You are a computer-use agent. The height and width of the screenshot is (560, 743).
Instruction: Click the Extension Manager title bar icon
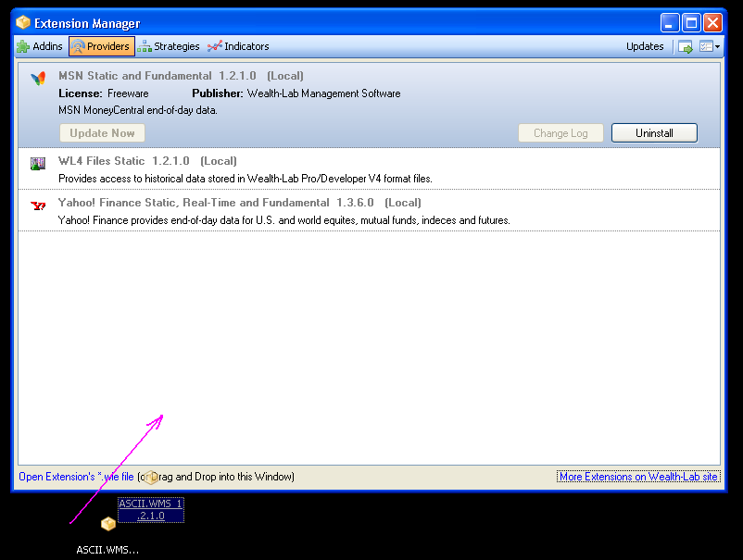click(23, 23)
